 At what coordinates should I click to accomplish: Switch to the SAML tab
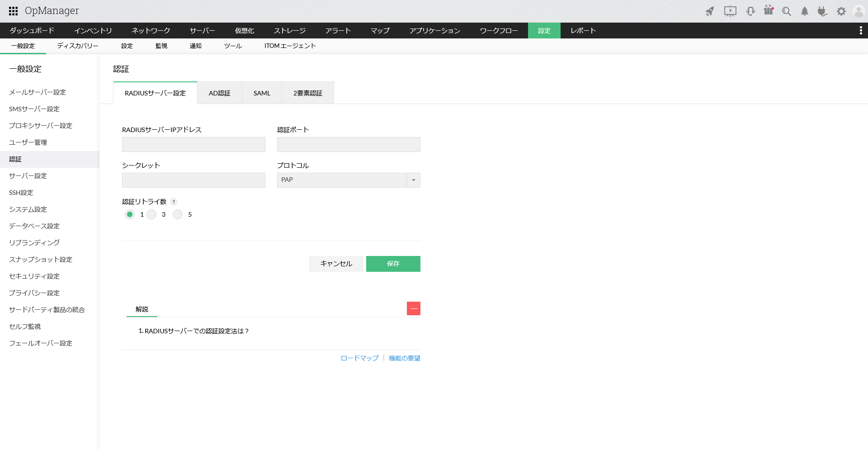coord(262,93)
